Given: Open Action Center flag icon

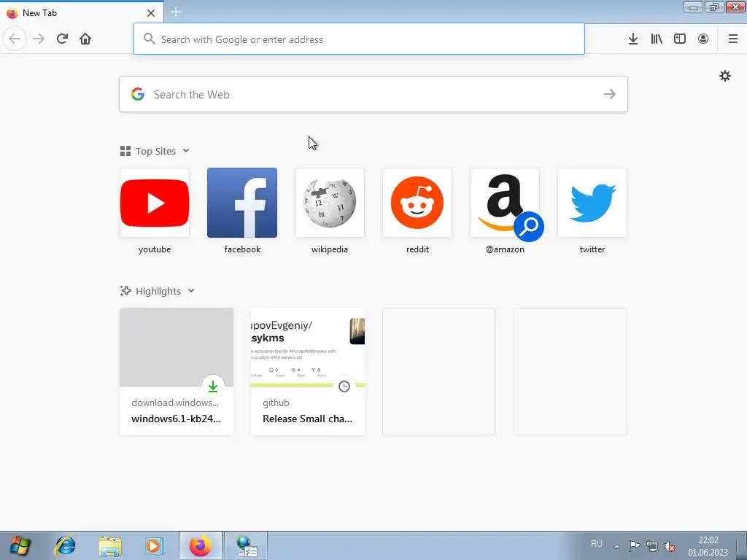Looking at the screenshot, I should pyautogui.click(x=634, y=546).
